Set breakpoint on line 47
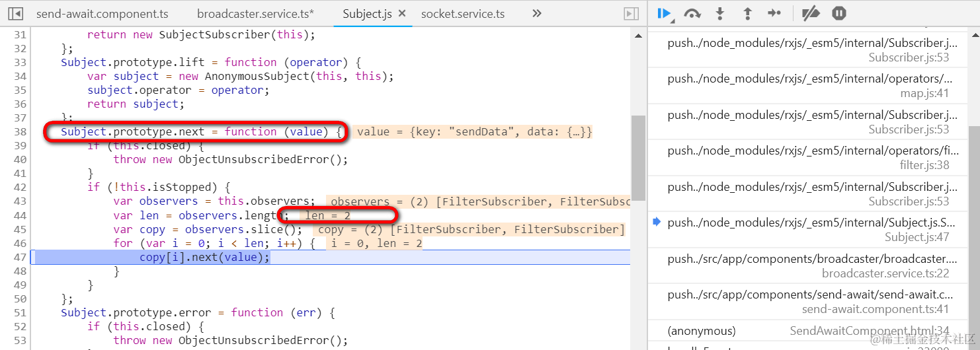Viewport: 980px width, 350px height. pos(20,257)
